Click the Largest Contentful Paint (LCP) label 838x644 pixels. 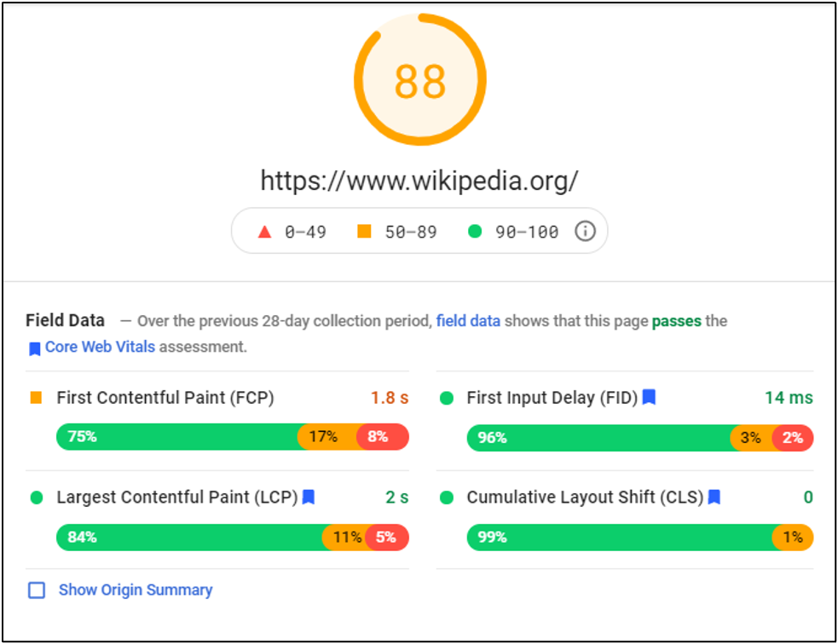click(177, 497)
